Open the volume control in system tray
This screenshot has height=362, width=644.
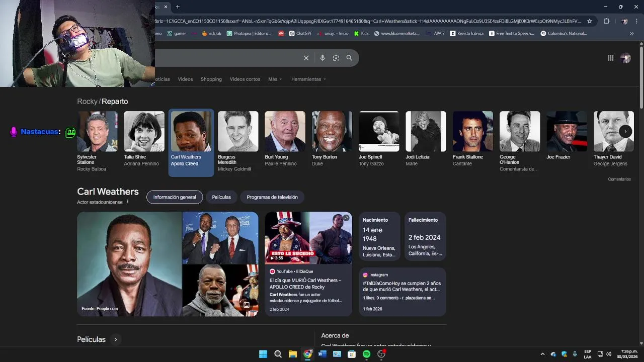[608, 354]
